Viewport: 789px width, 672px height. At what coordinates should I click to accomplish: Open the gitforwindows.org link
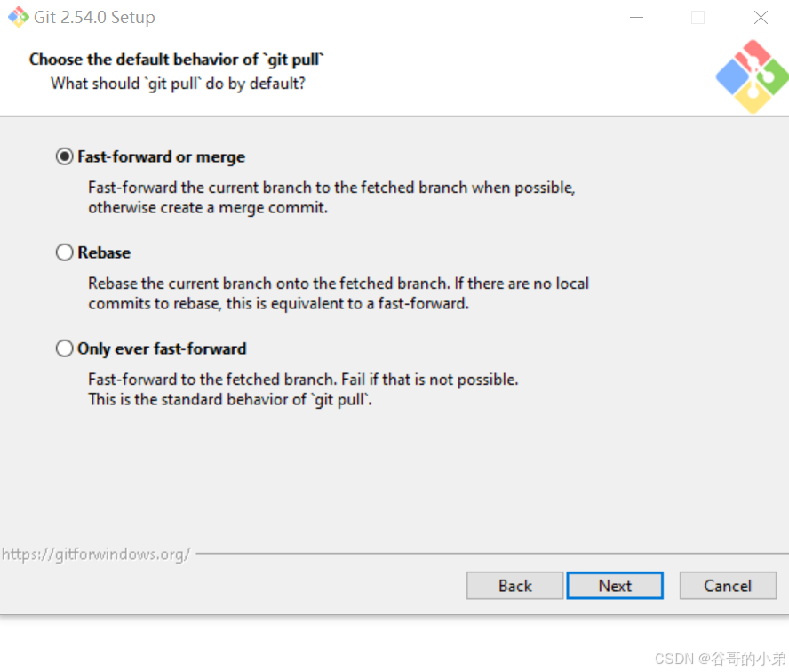coord(96,554)
